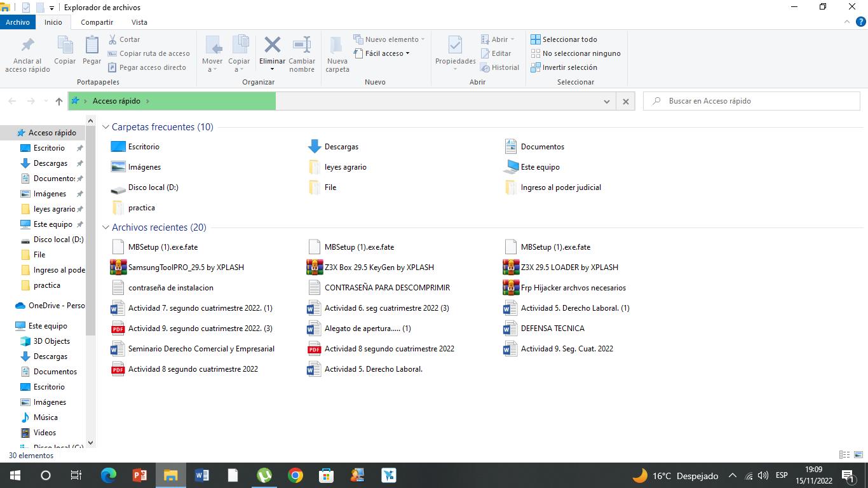
Task: Collapse the Carpetas frecuentes section
Action: click(x=105, y=127)
